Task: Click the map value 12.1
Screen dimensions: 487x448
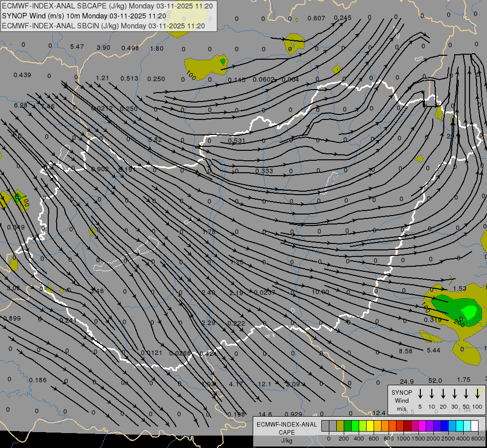Action: coord(264,384)
